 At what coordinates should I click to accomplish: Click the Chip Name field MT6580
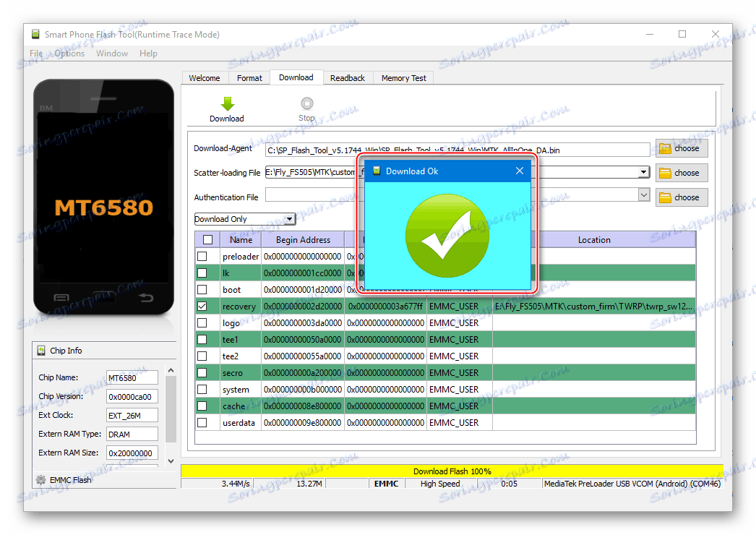[x=132, y=377]
